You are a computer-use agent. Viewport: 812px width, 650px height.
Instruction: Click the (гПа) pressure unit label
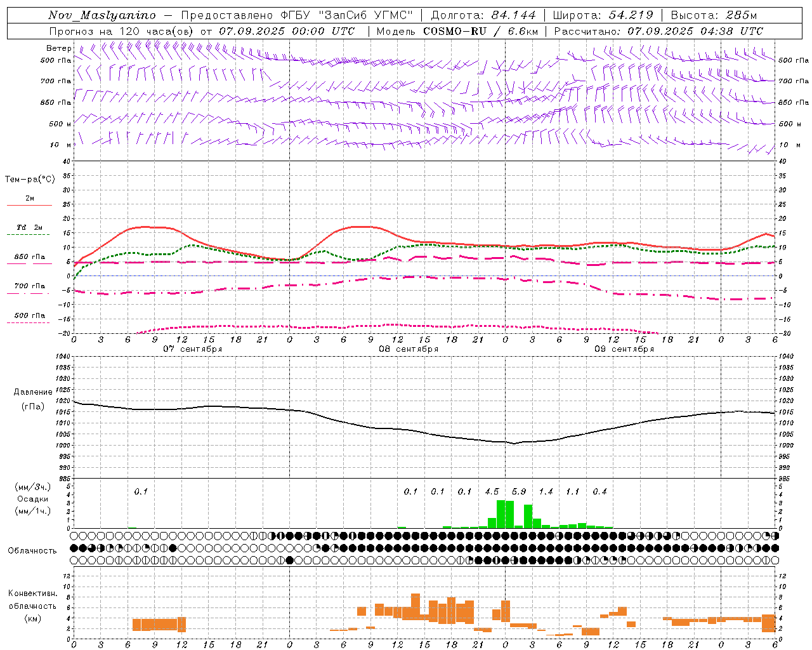tap(33, 406)
